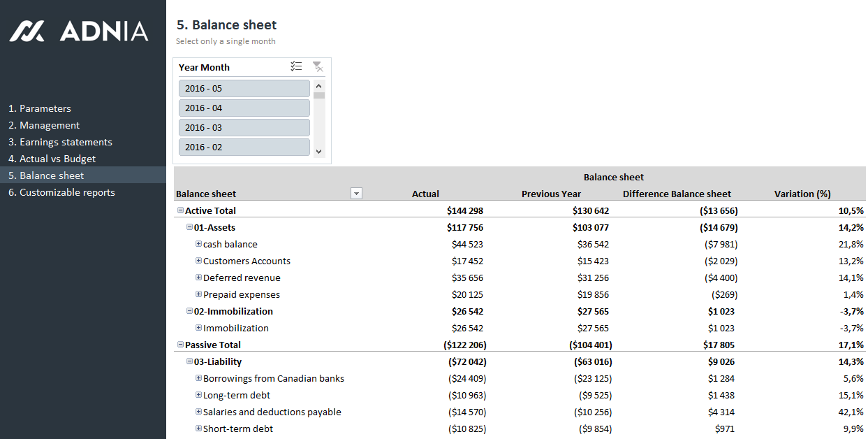Open Actual vs Budget page

click(52, 159)
